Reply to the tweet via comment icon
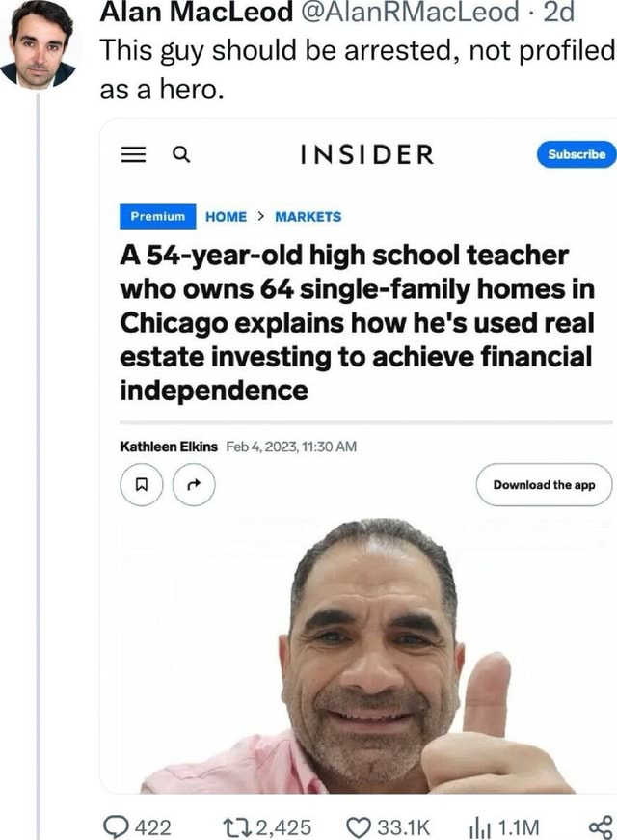The height and width of the screenshot is (840, 617). click(x=114, y=827)
